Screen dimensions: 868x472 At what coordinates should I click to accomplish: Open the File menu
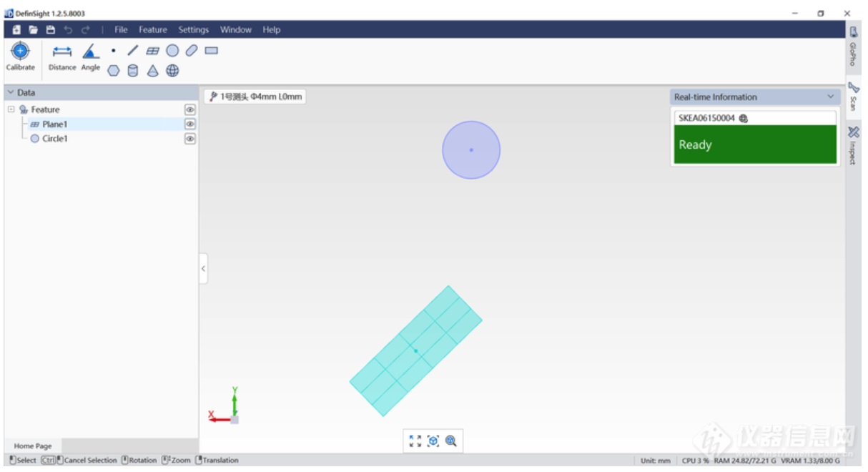point(121,29)
